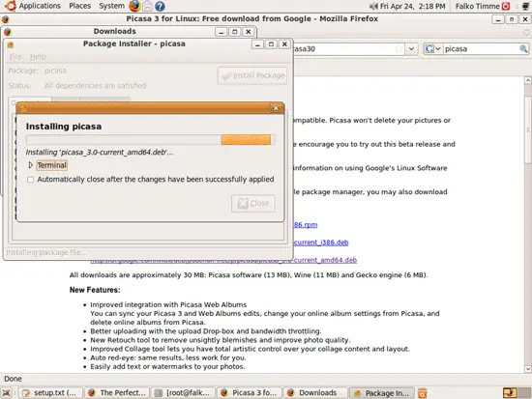Close the orange Installing picasa dialog
This screenshot has width=532, height=399.
[276, 108]
